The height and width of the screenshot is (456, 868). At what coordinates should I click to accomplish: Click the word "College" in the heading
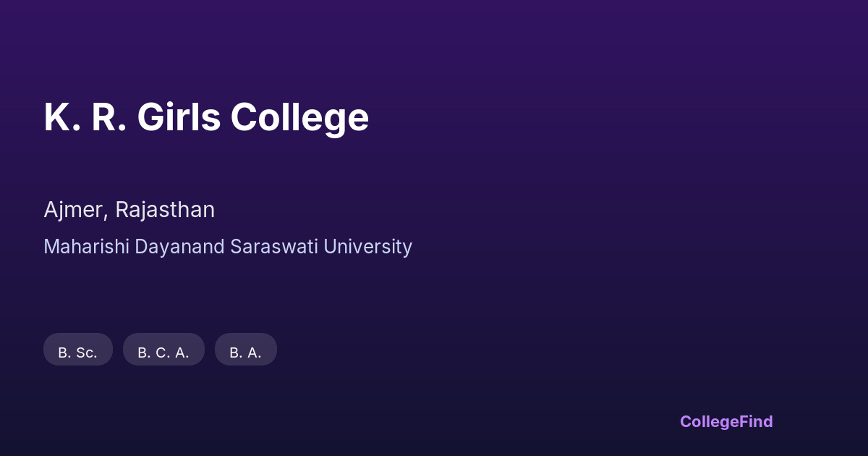[x=299, y=117]
